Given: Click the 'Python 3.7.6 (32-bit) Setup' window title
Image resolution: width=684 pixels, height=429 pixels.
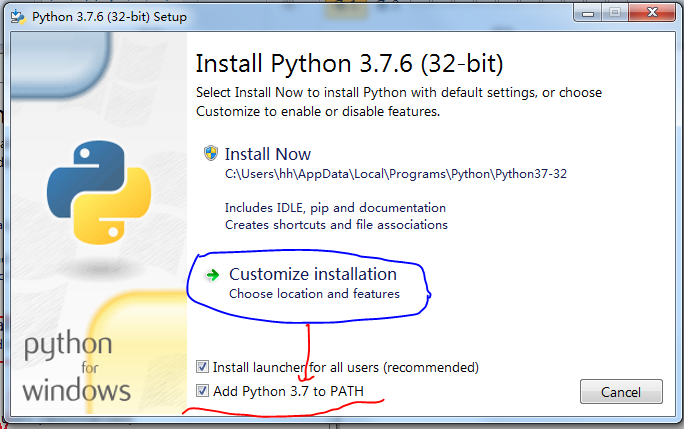Looking at the screenshot, I should [x=109, y=17].
